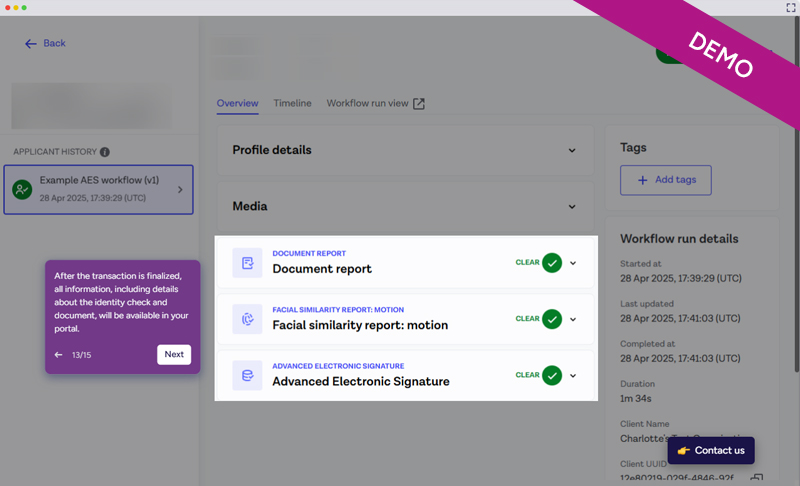This screenshot has height=486, width=800.
Task: Expand the Advanced Electronic Signature chevron
Action: pyautogui.click(x=573, y=376)
